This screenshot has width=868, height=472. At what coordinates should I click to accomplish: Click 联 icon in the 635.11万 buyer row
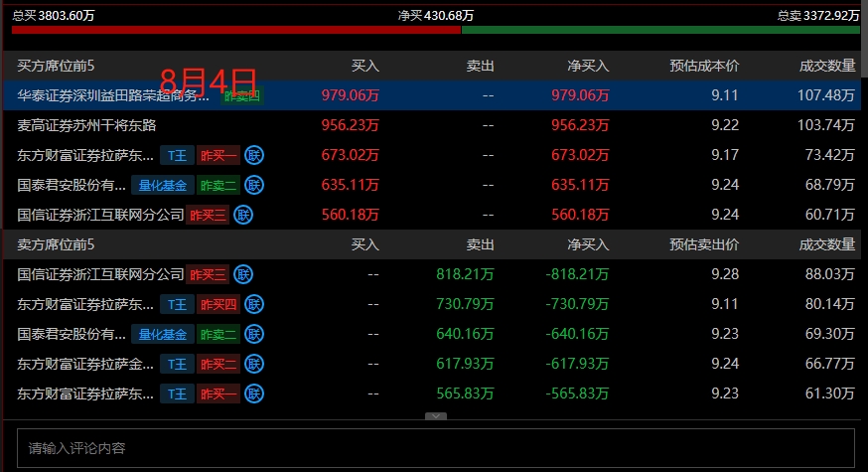(254, 185)
